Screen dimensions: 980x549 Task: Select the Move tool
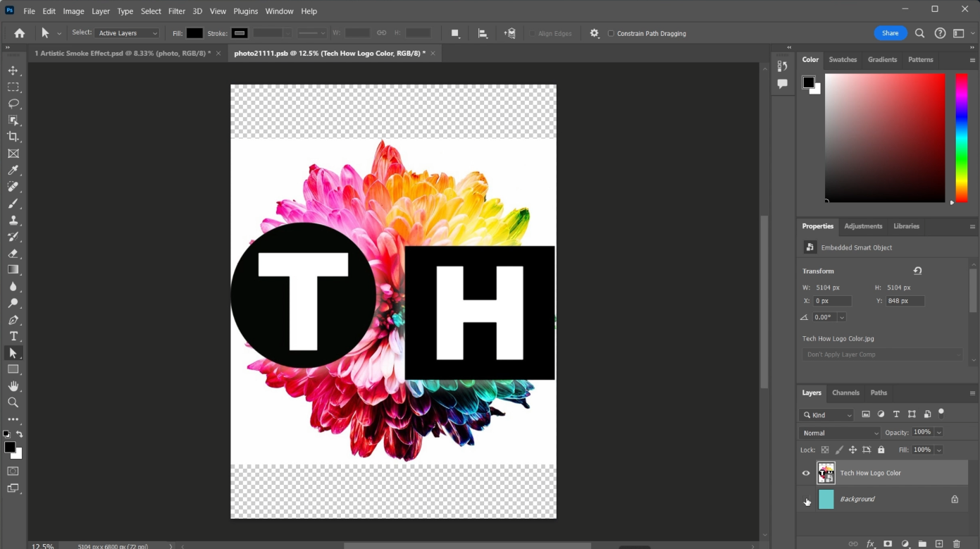13,70
